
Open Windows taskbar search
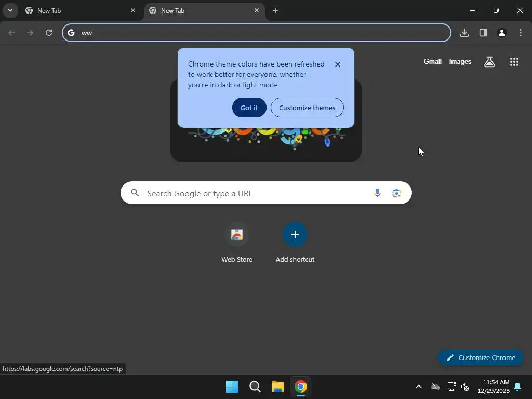255,387
